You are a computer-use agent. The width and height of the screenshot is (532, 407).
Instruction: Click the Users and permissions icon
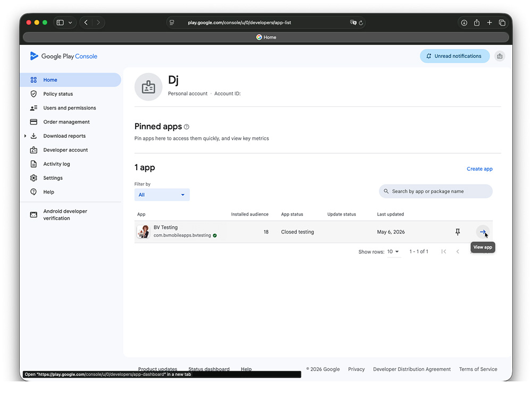coord(34,108)
